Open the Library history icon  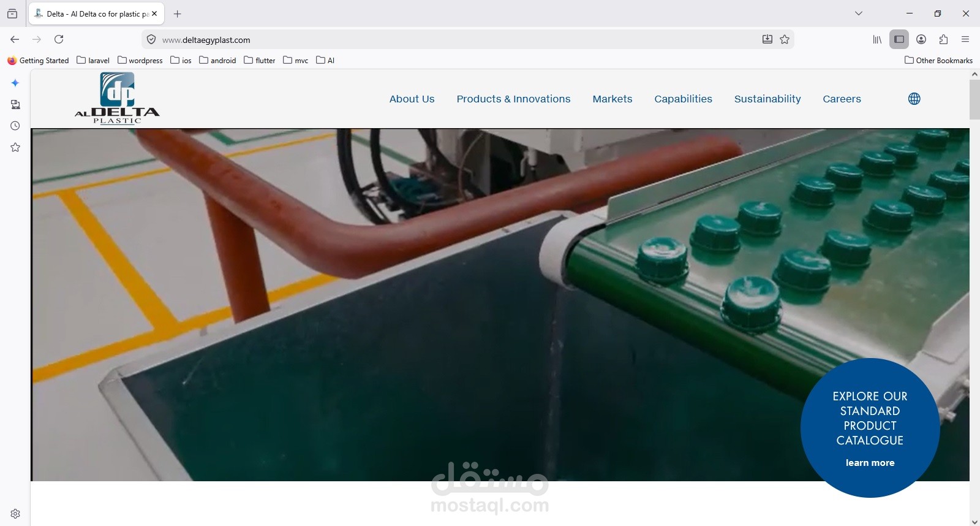coord(877,39)
